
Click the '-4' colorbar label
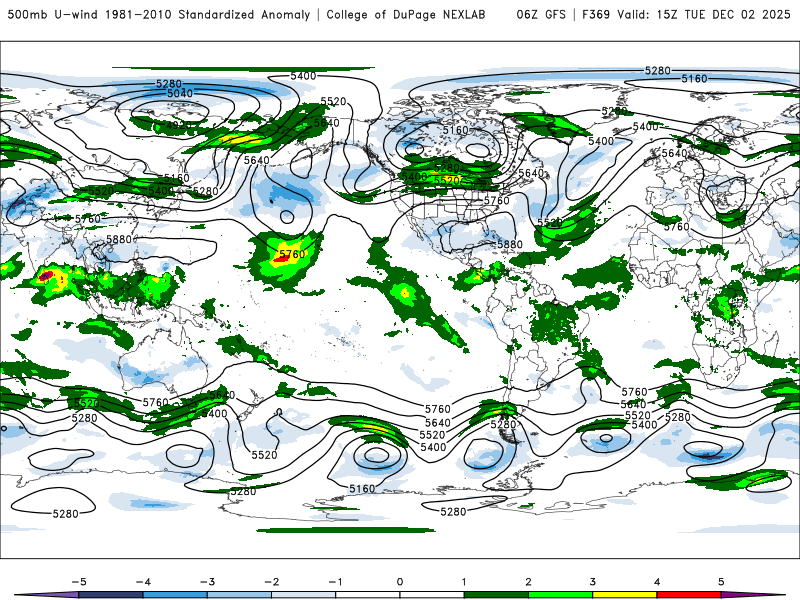coord(143,582)
